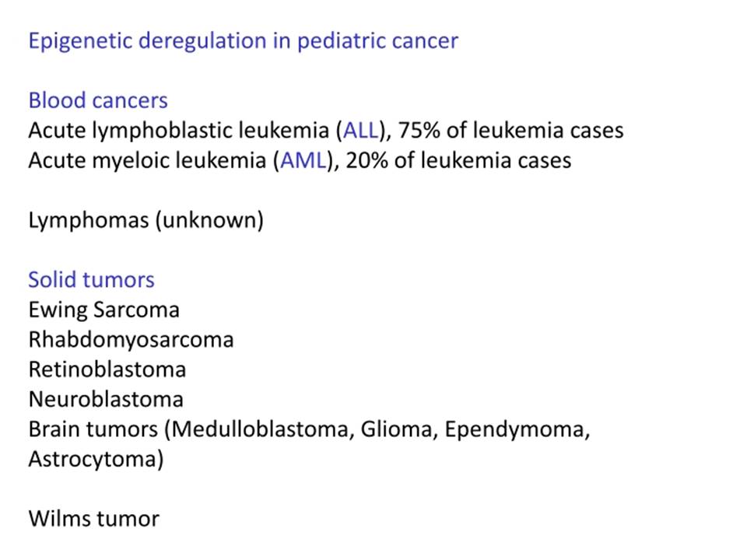
Task: Click the 75% of leukemia cases text
Action: click(x=510, y=131)
